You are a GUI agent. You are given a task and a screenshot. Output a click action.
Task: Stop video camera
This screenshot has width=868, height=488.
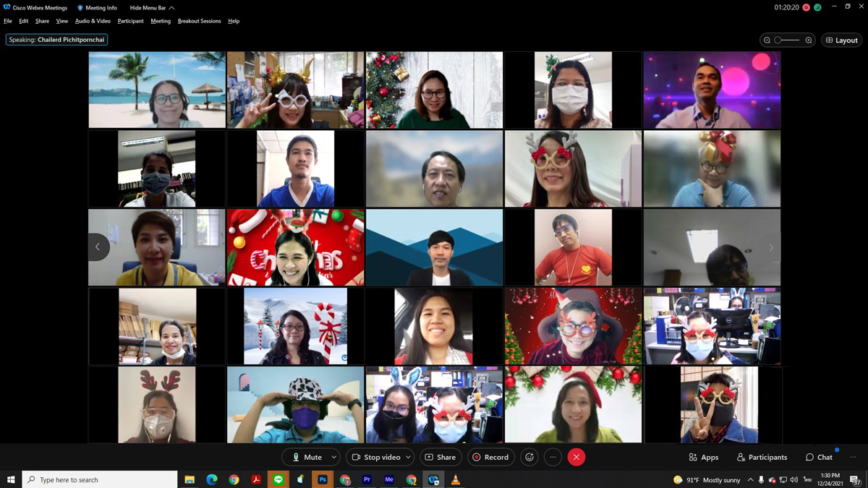click(x=375, y=457)
